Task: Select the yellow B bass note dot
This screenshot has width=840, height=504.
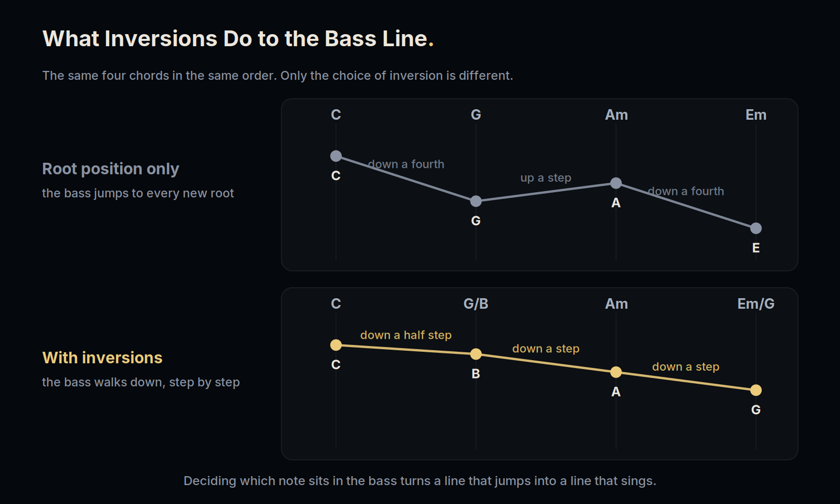Action: pyautogui.click(x=476, y=354)
